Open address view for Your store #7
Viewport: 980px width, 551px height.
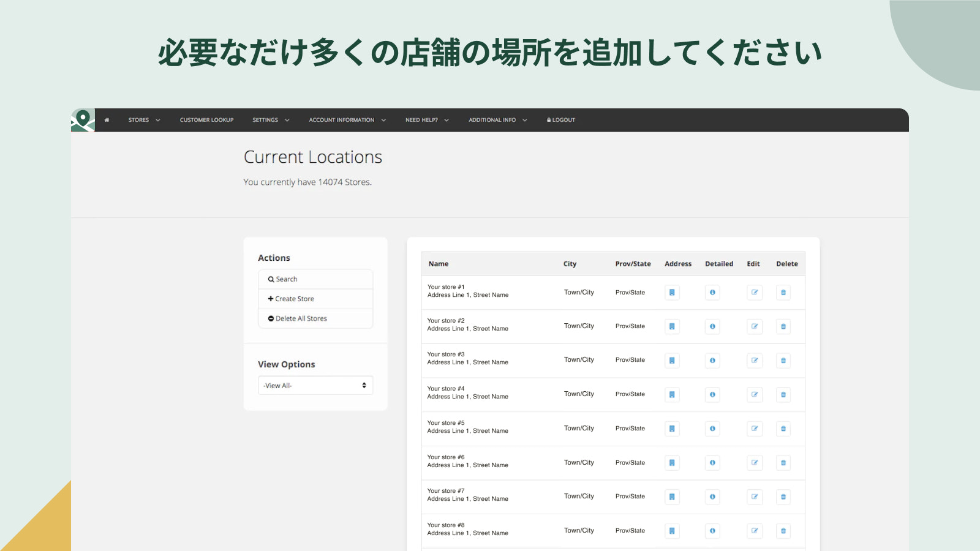coord(672,497)
